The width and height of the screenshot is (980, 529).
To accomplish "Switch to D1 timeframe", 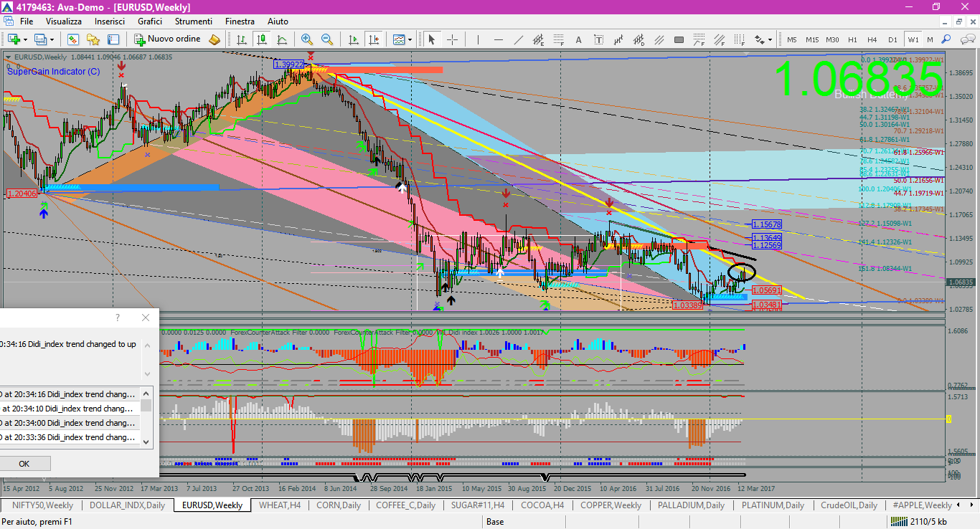I will point(892,39).
